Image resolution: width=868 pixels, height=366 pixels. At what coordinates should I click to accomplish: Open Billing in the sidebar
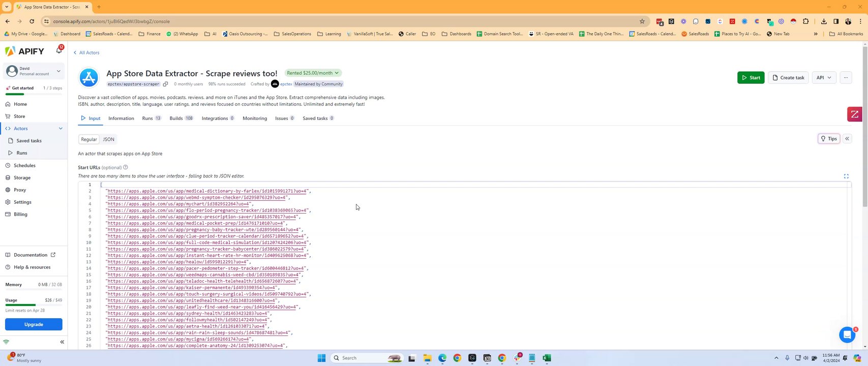pyautogui.click(x=20, y=215)
